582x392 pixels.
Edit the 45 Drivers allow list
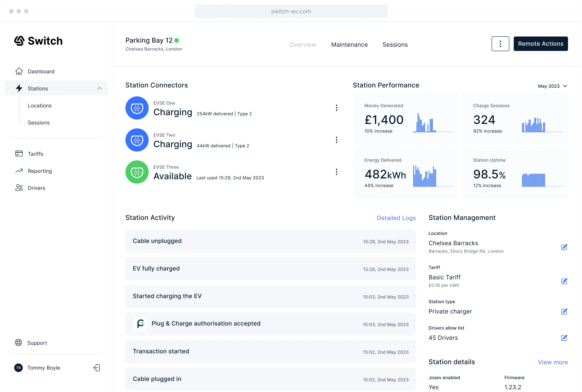tap(564, 338)
